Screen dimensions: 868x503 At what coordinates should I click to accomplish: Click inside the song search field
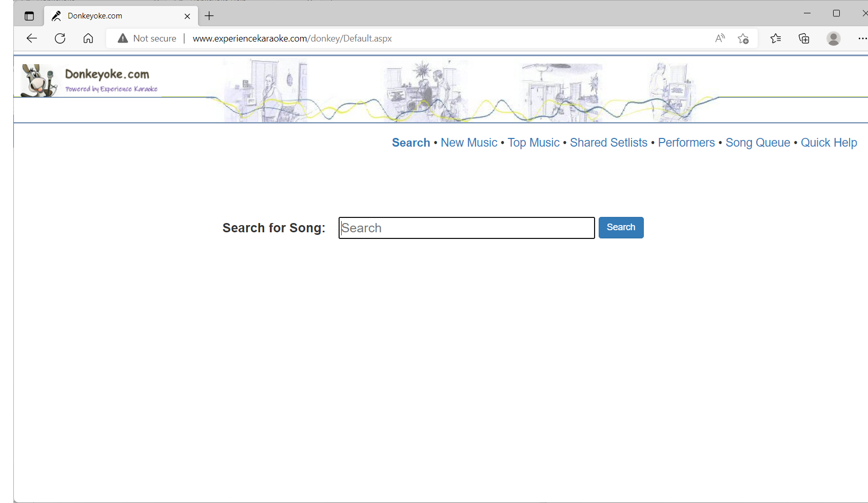[x=466, y=228]
